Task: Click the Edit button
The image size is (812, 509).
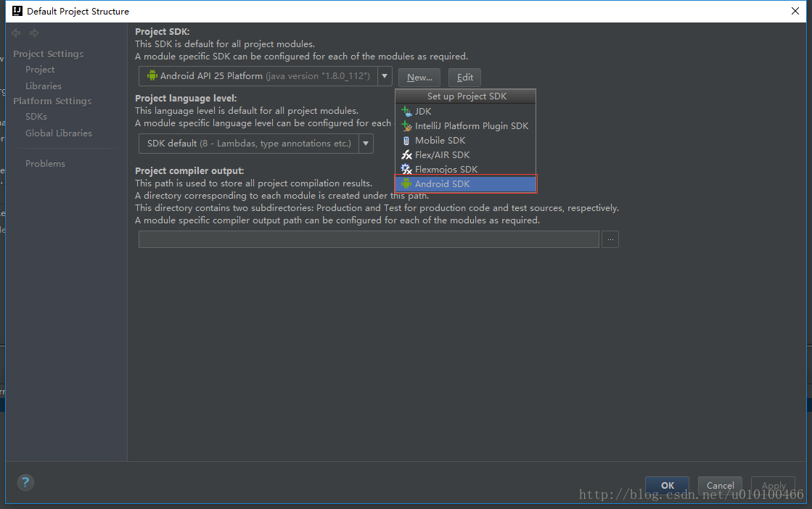Action: (x=464, y=78)
